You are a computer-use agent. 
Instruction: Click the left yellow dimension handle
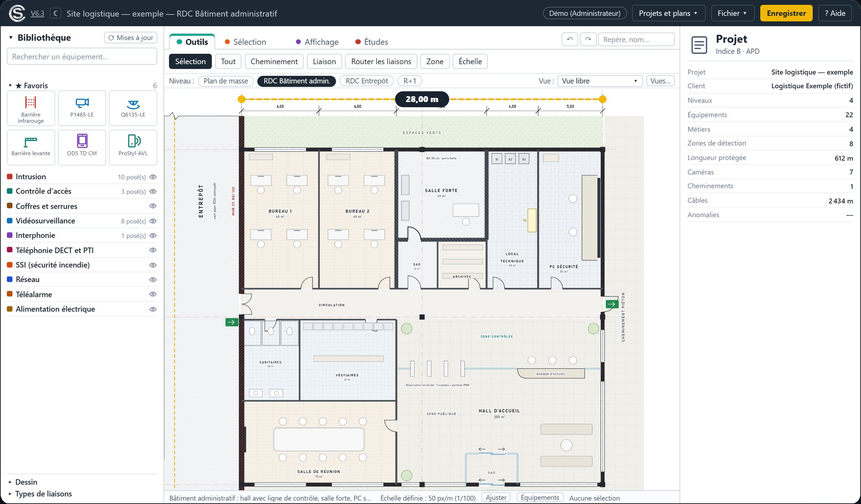point(242,99)
